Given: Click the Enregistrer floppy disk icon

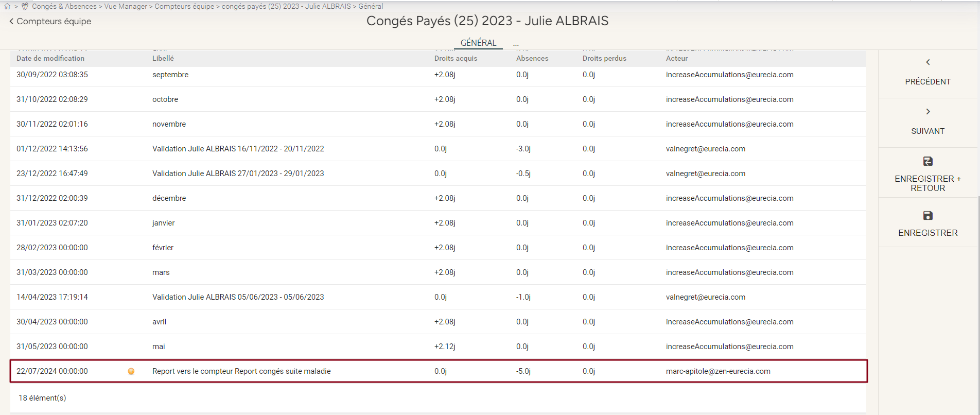Looking at the screenshot, I should coord(927,216).
